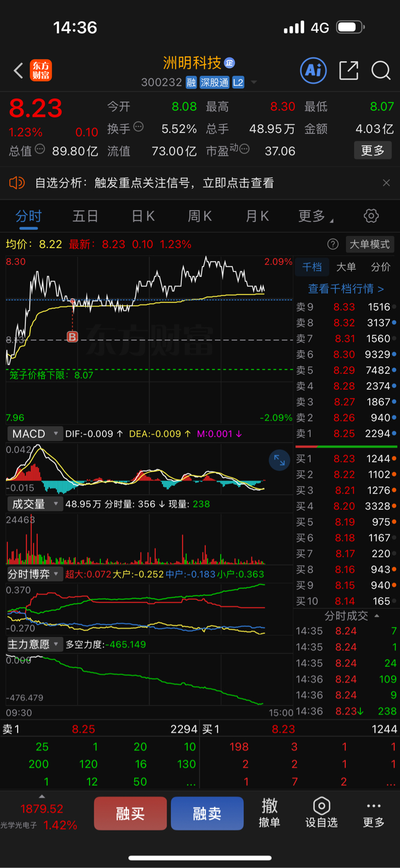Select the 分价 tab

[x=381, y=267]
